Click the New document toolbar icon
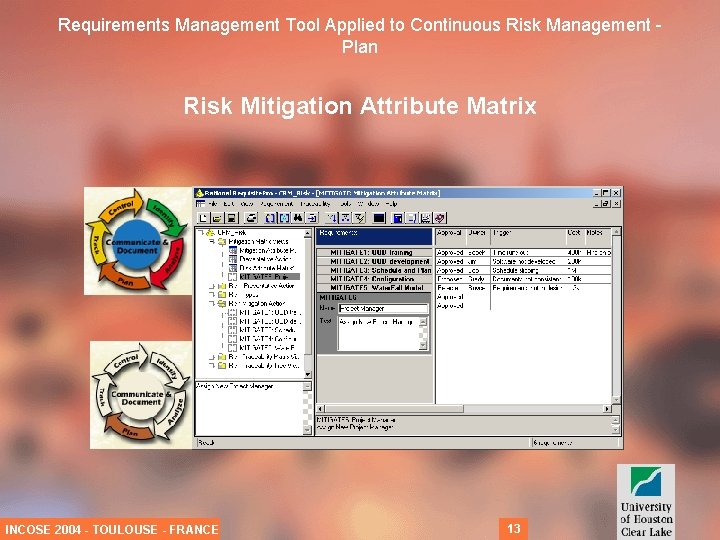 [203, 218]
